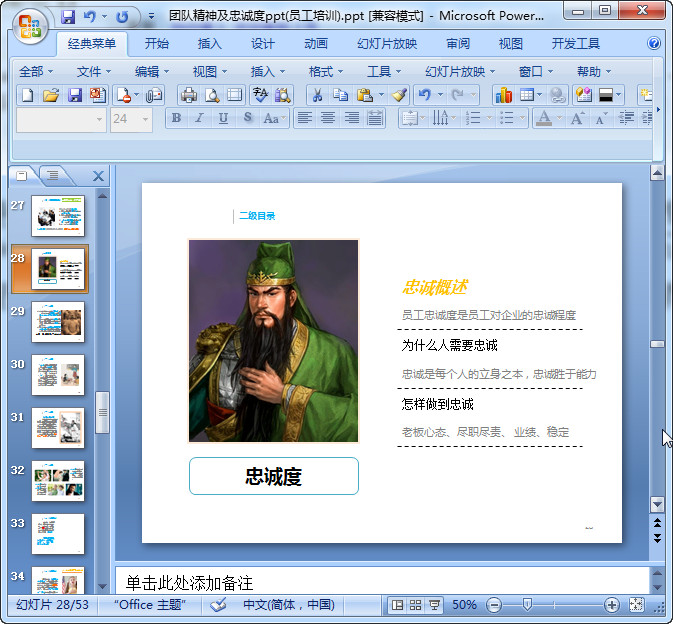Undo with the toolbar undo arrow
The height and width of the screenshot is (624, 673).
tap(424, 95)
